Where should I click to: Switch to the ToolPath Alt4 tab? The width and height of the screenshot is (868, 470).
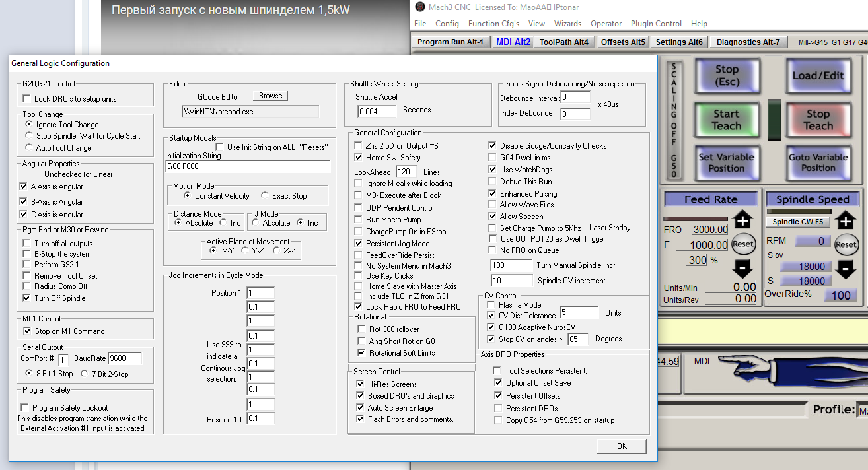pyautogui.click(x=563, y=42)
